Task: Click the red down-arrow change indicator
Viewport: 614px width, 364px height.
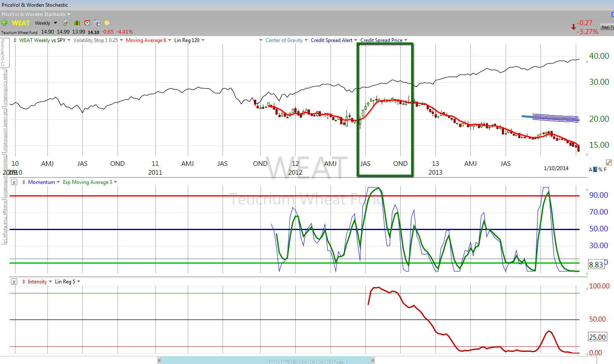Action: point(573,27)
